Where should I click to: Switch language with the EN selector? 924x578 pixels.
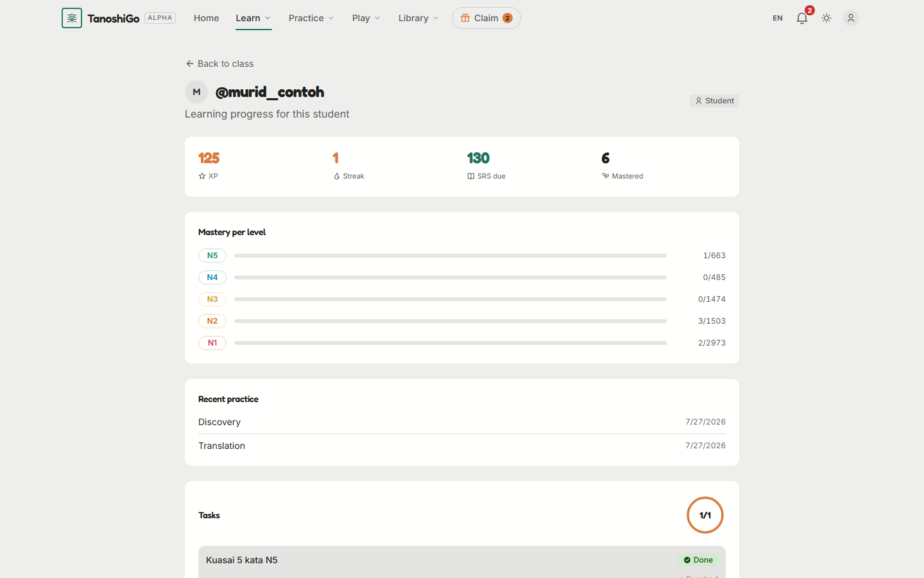(778, 18)
